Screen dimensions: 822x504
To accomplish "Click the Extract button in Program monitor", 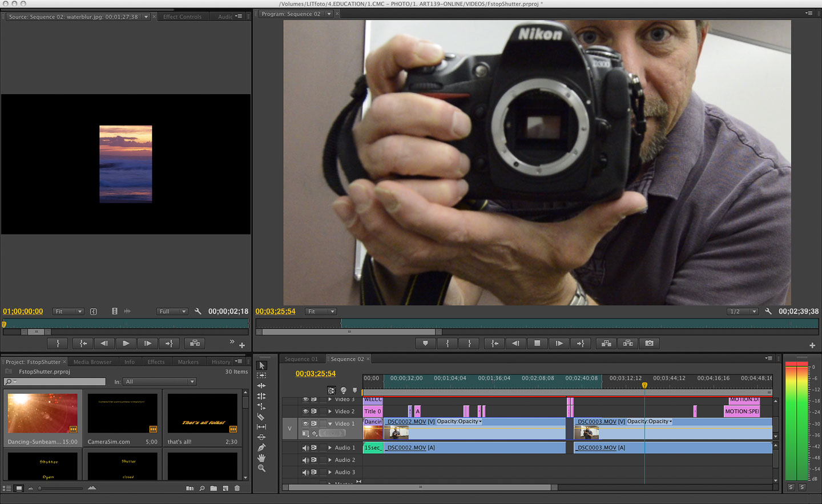I will [628, 343].
